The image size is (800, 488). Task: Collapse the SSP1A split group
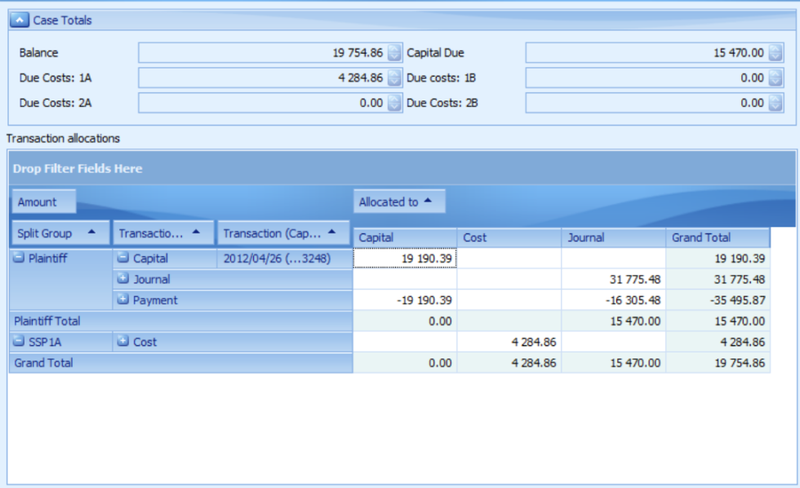(x=19, y=341)
